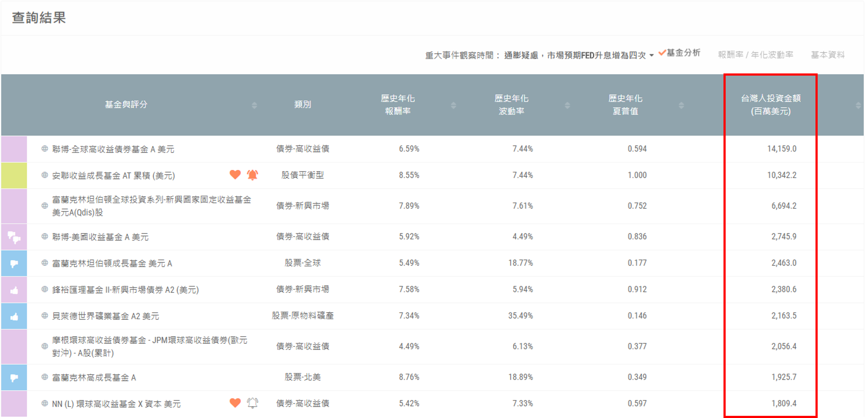Viewport: 868px width, 418px height.
Task: Switch to the 基本資料 tab
Action: point(828,55)
